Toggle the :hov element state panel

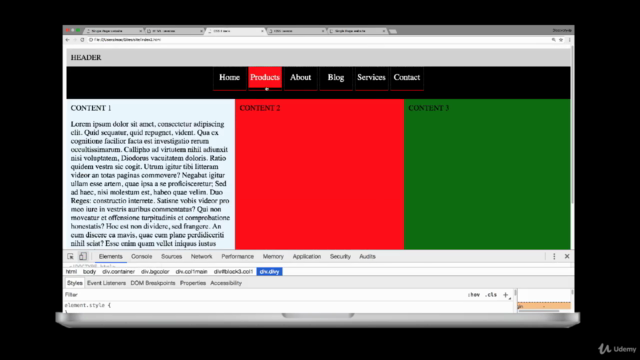[474, 295]
